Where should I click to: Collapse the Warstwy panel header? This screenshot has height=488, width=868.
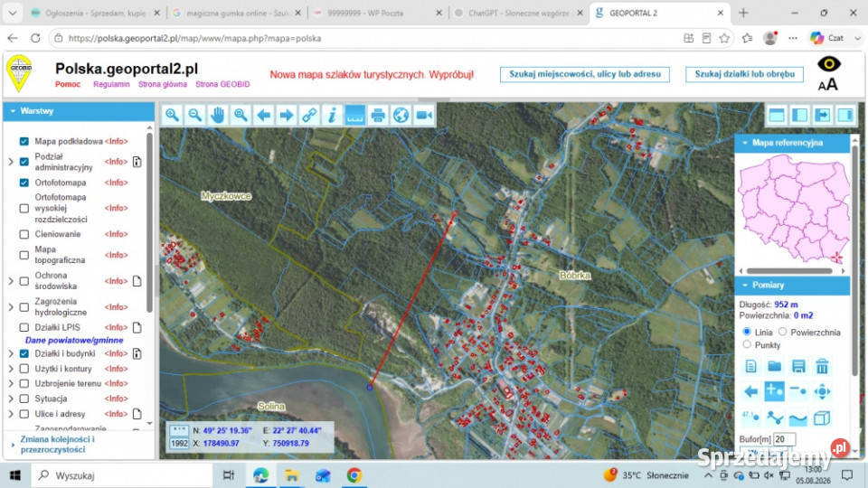[x=79, y=111]
